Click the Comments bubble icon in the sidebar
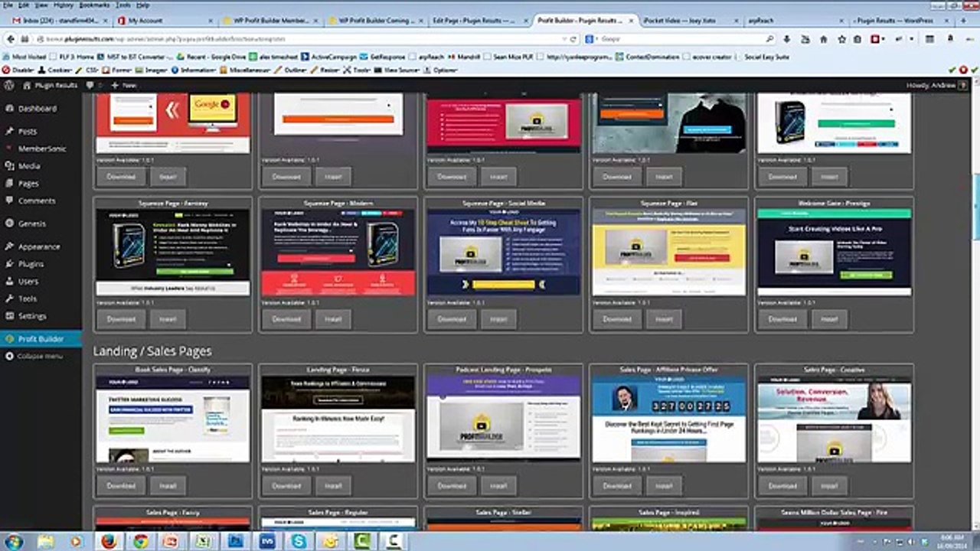 [8, 201]
